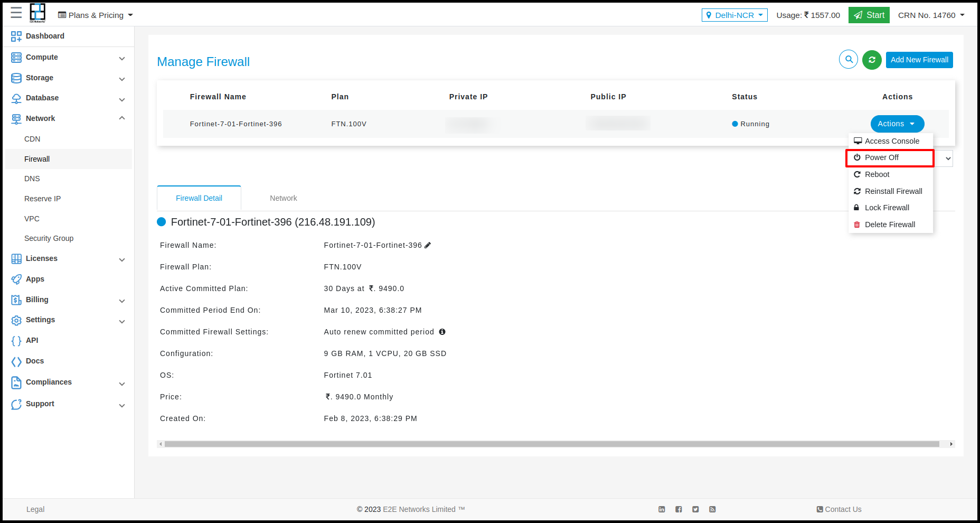Open the Legal footer link

coord(35,509)
